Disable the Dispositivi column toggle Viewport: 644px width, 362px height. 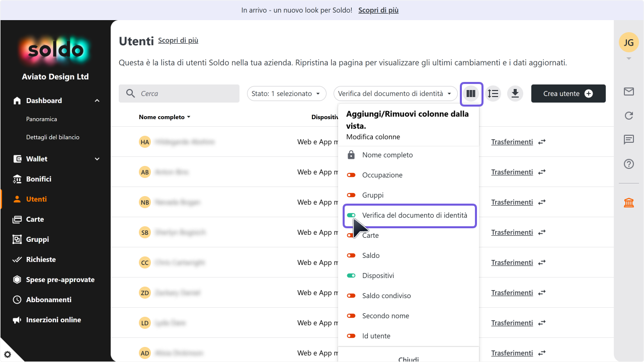point(351,276)
